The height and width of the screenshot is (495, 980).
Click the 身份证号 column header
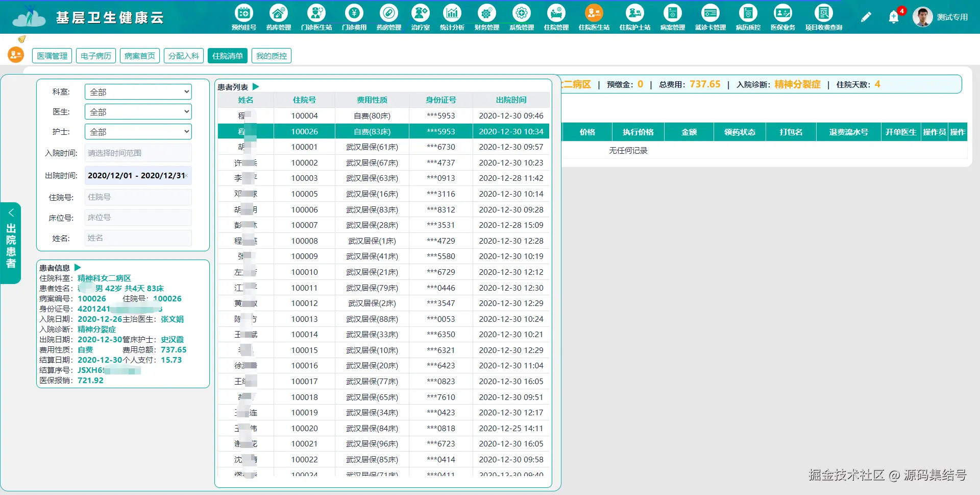click(x=441, y=100)
